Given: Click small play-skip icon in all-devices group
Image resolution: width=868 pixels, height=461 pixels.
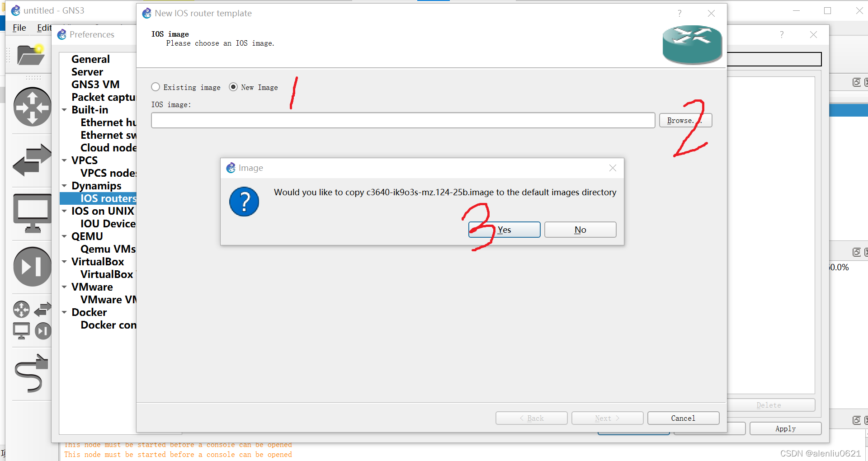Looking at the screenshot, I should 43,331.
